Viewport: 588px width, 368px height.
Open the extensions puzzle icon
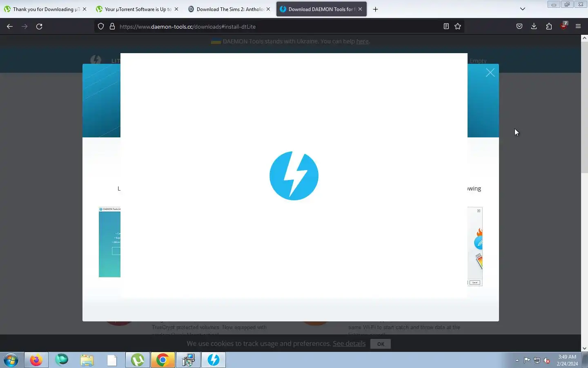(549, 26)
